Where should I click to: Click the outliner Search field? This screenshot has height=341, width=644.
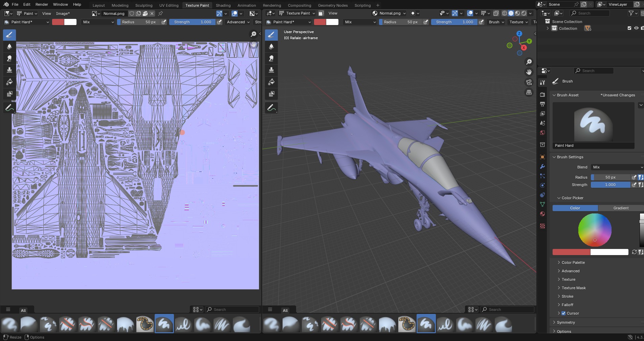pos(590,13)
